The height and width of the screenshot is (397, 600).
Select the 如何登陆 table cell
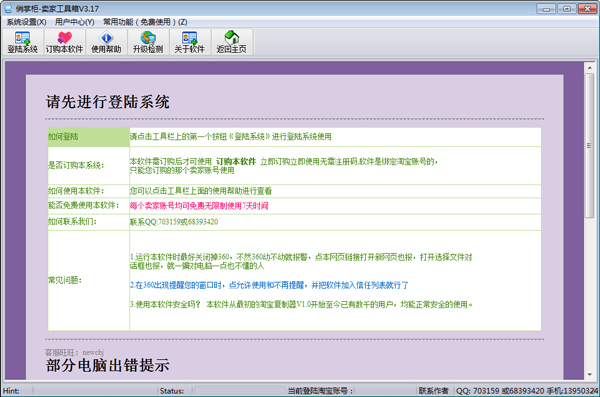point(88,137)
